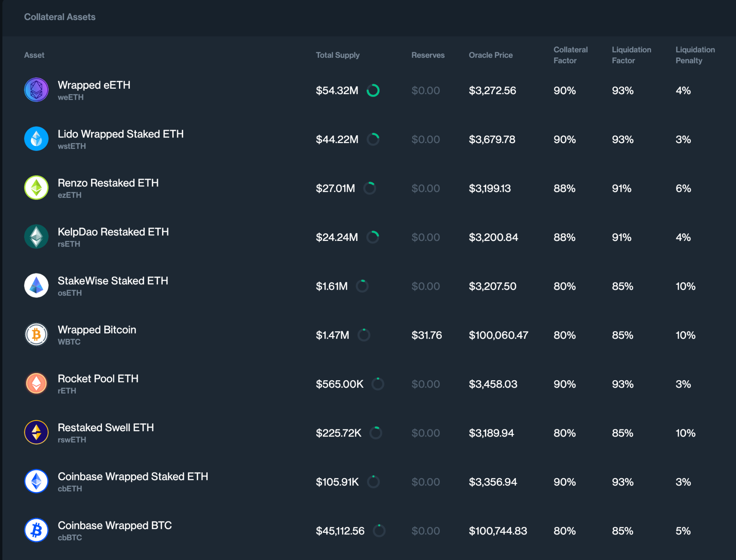Screen dimensions: 736x560
Task: Click the $100,060.47 oracle price
Action: (498, 335)
